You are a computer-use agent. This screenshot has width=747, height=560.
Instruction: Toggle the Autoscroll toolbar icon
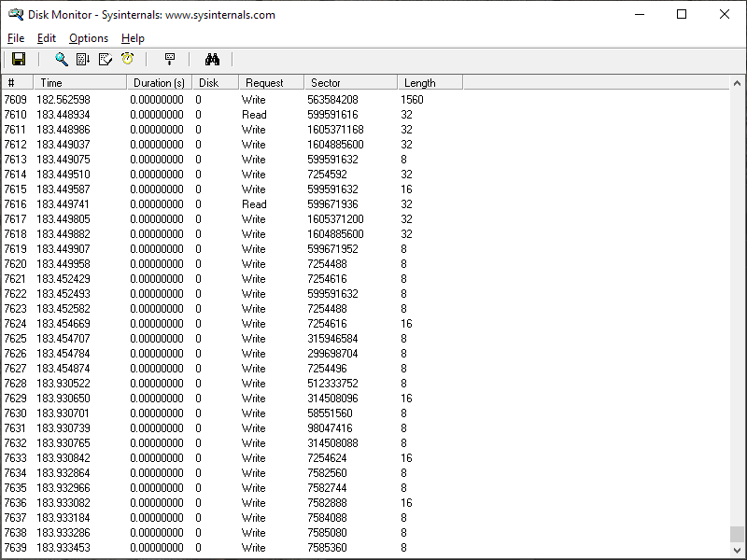83,60
